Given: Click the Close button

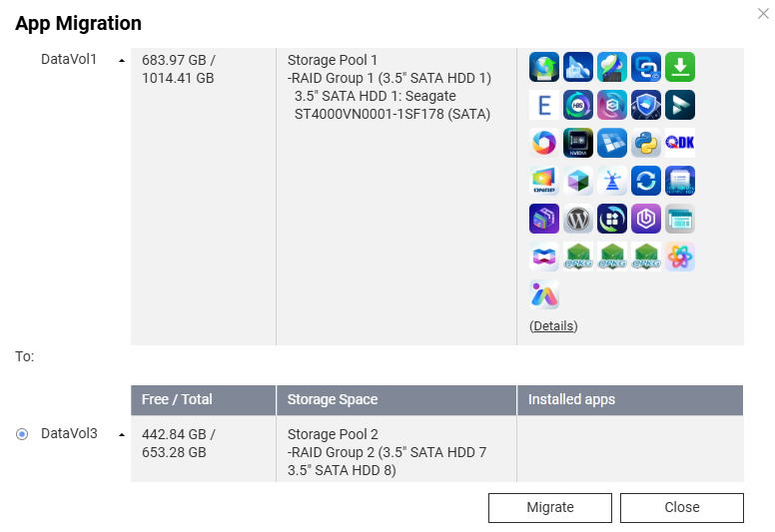Looking at the screenshot, I should pos(681,507).
